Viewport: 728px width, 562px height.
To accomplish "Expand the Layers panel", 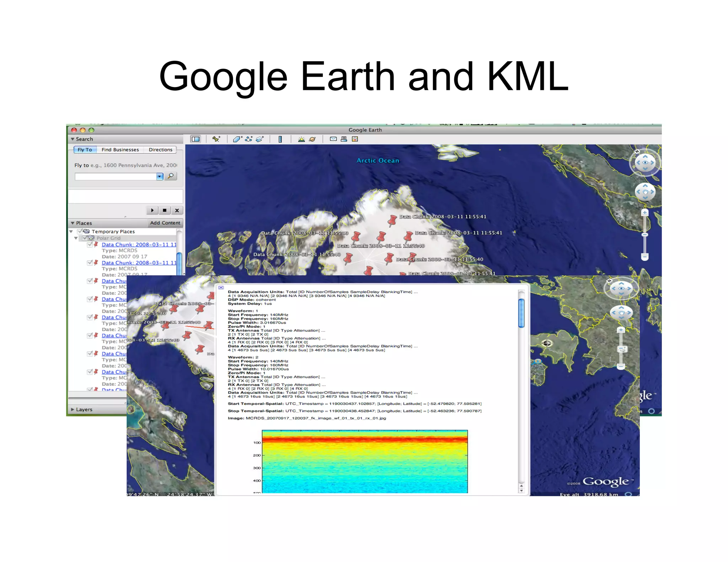I will 73,409.
